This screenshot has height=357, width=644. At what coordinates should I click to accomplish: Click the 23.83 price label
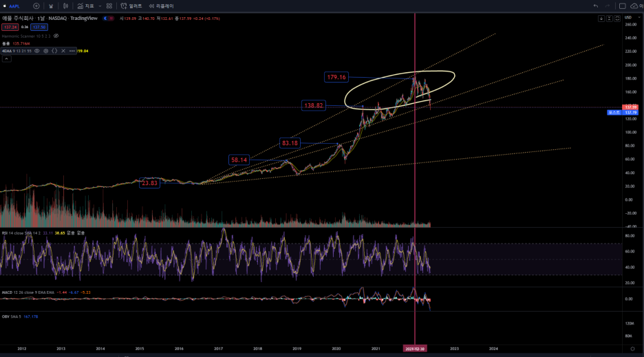(x=149, y=183)
